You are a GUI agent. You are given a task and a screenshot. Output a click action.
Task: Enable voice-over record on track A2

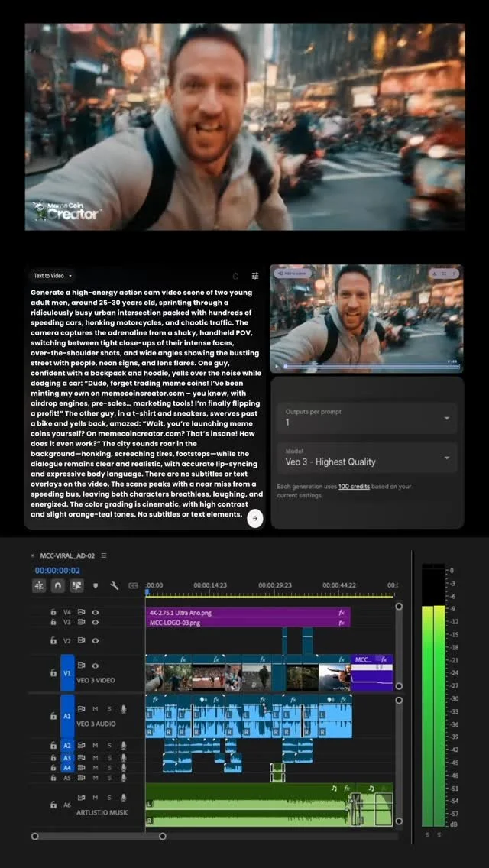[x=124, y=746]
